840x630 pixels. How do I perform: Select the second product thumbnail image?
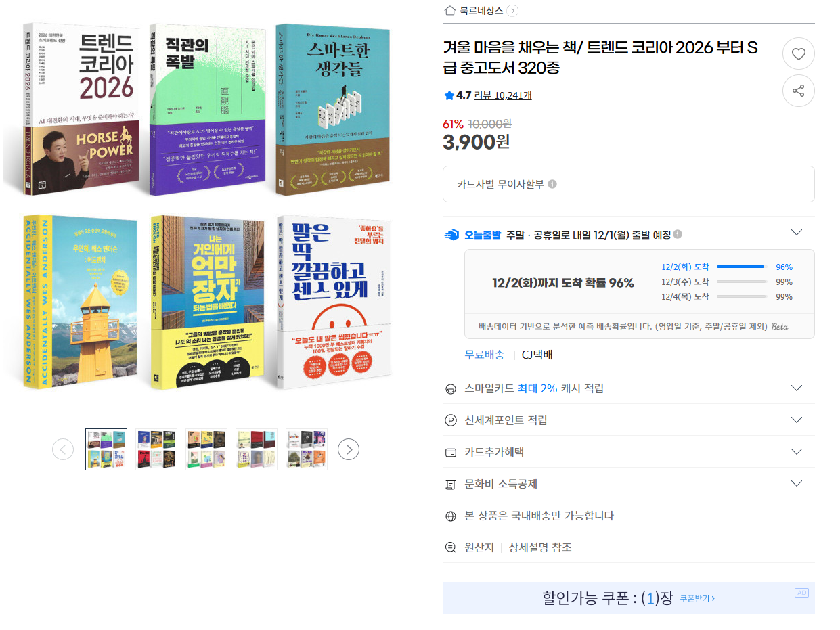156,449
